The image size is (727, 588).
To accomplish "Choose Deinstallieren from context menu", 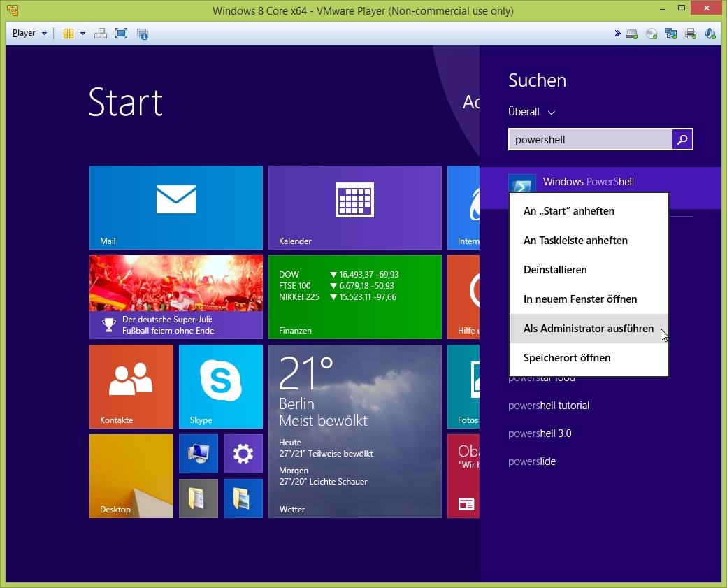I will [x=589, y=269].
